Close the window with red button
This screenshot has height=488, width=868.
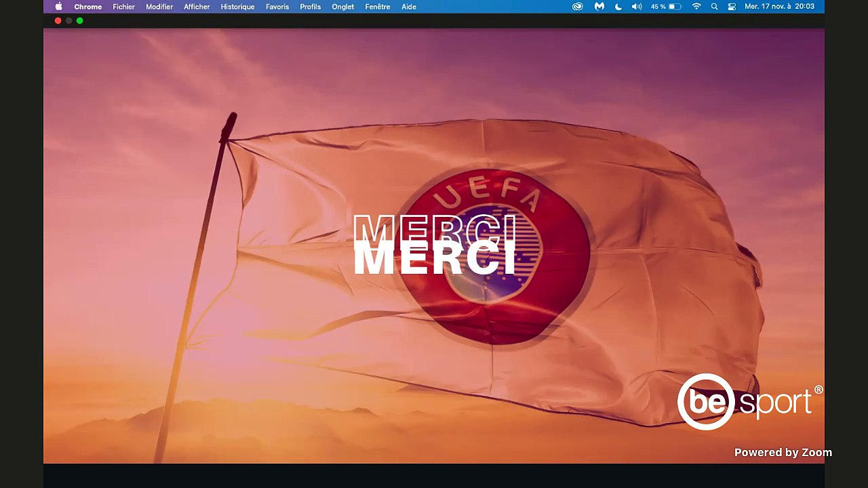pyautogui.click(x=58, y=21)
